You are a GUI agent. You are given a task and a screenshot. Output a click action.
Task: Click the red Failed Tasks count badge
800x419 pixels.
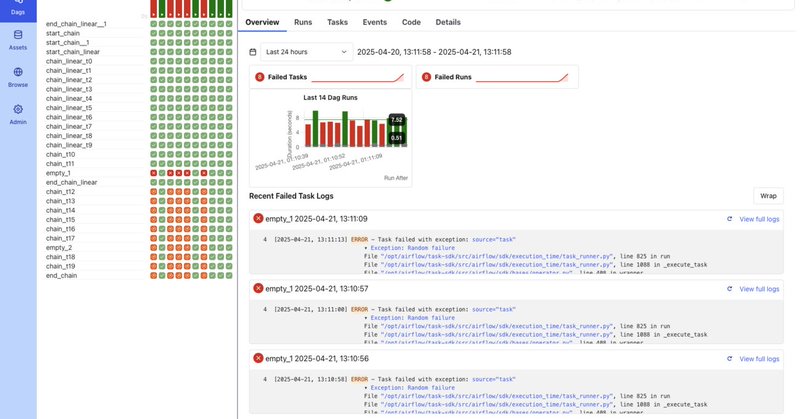(260, 77)
